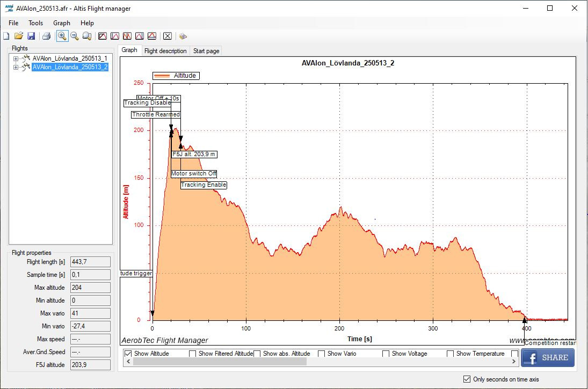Viewport: 588px width, 389px height.
Task: Open a flight file with folder icon
Action: (19, 36)
